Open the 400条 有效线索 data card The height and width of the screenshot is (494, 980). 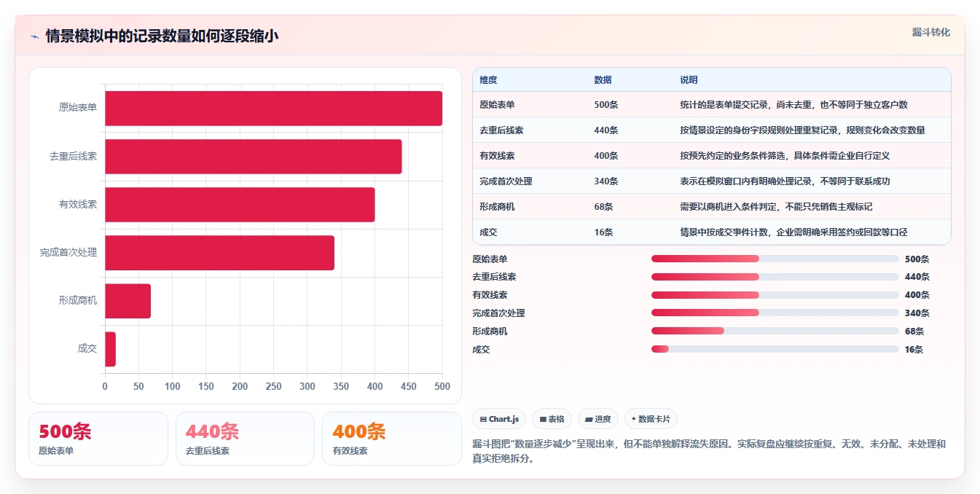(x=392, y=439)
